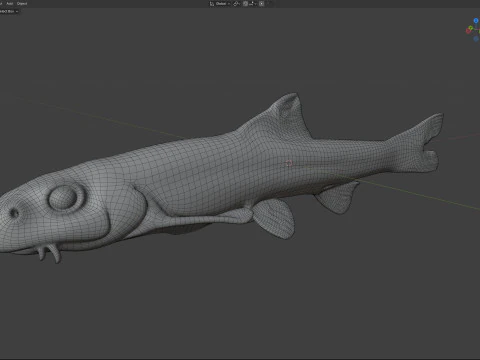
Task: Click the red X axis on gizmo
Action: click(x=468, y=31)
